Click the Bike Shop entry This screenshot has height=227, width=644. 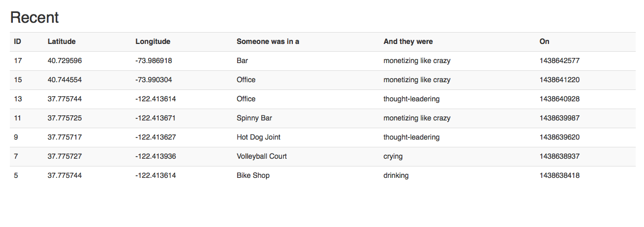pos(253,175)
